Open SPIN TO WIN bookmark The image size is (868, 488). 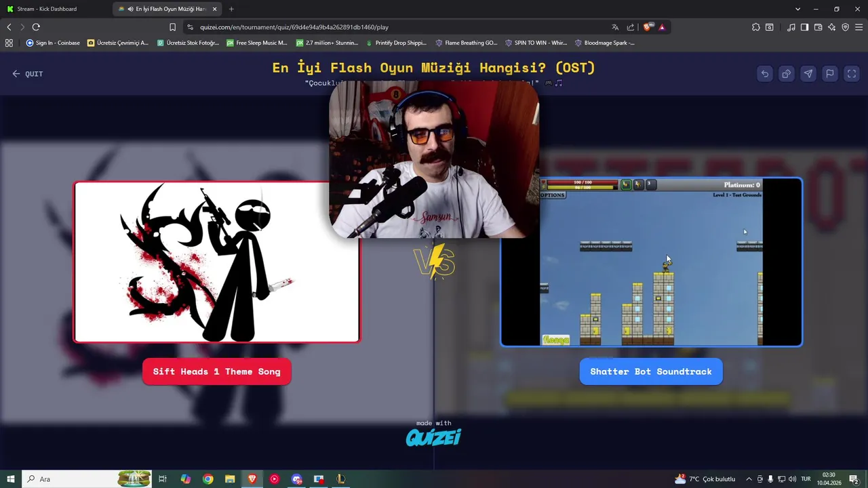[536, 43]
